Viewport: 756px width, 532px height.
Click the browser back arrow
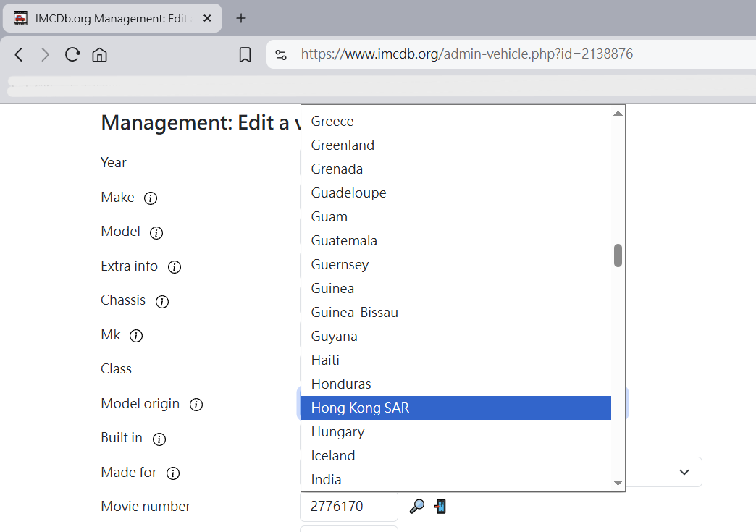19,54
